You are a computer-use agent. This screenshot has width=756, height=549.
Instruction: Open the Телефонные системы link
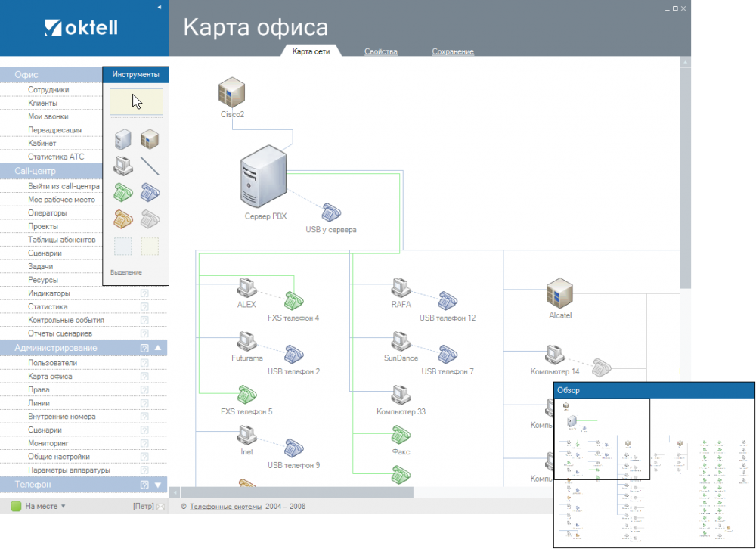point(225,506)
